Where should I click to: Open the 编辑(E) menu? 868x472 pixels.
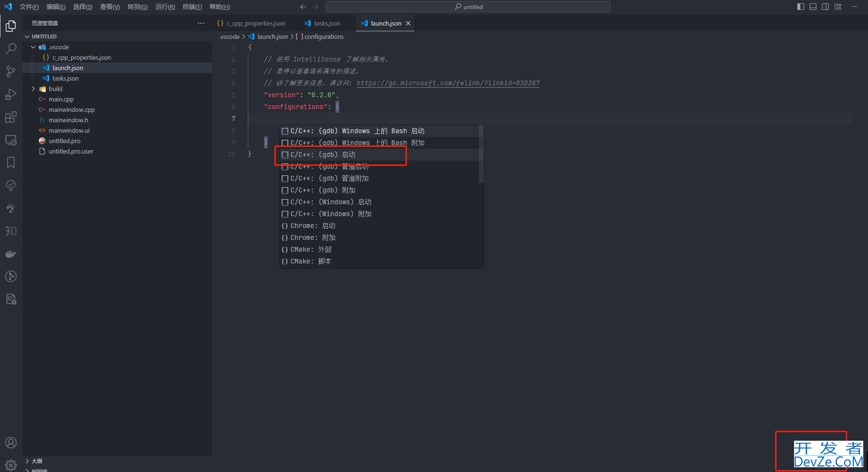coord(56,7)
